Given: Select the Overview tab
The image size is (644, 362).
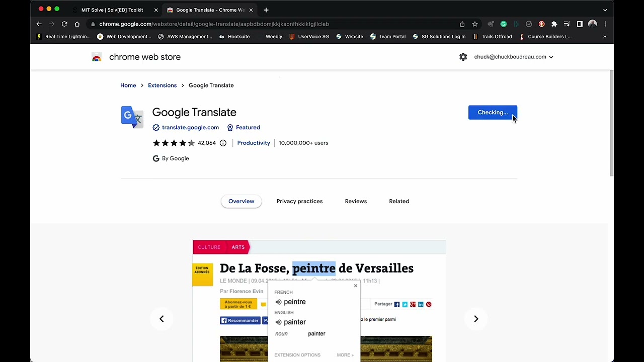Looking at the screenshot, I should click(x=241, y=201).
